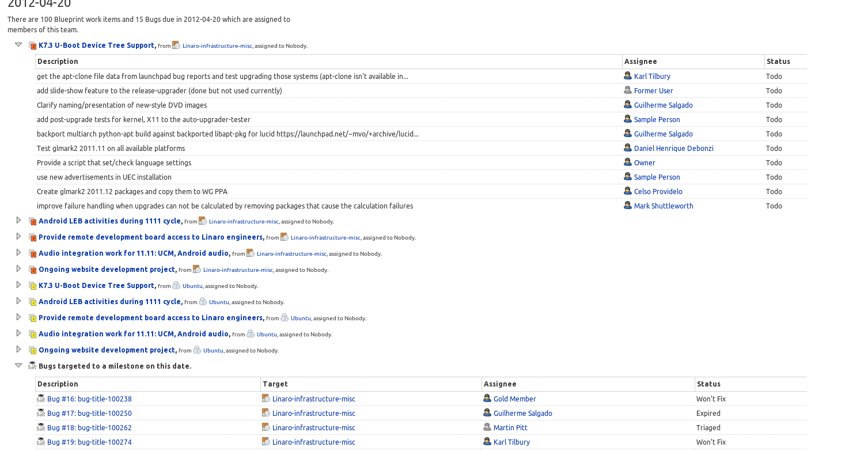Click the Ubuntu distribution icon beside Android LEB activities
868x451 pixels.
[203, 302]
